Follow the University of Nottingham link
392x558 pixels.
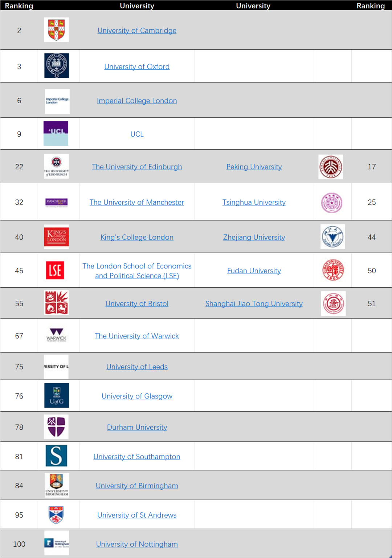click(137, 544)
